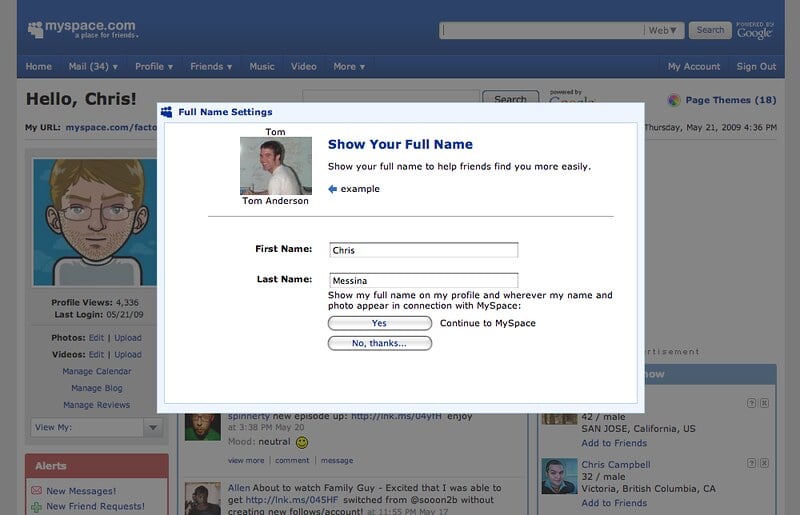Go to the Home tab
800x515 pixels.
coord(38,66)
